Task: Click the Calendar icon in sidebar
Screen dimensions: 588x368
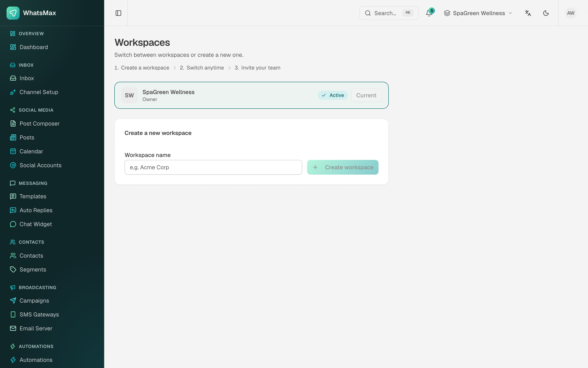Action: point(13,151)
